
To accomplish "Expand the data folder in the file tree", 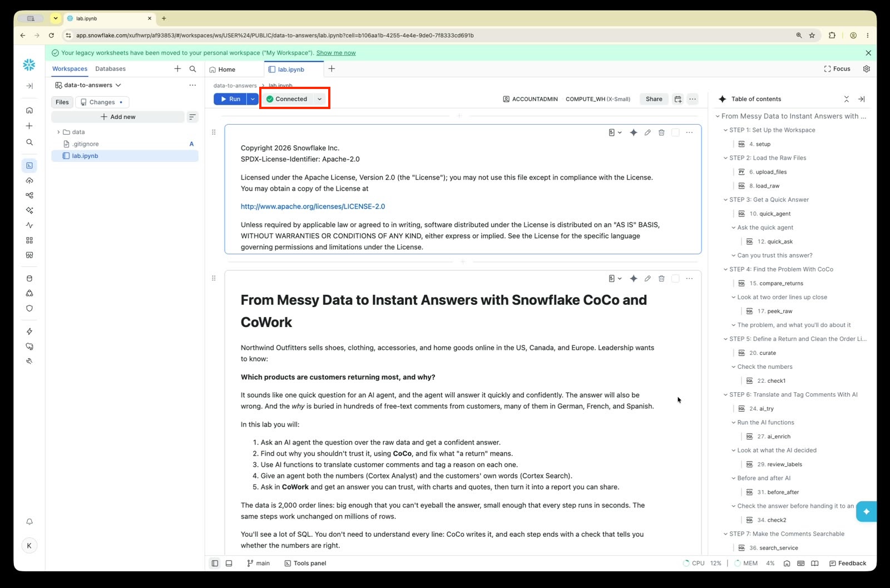I will coord(58,132).
